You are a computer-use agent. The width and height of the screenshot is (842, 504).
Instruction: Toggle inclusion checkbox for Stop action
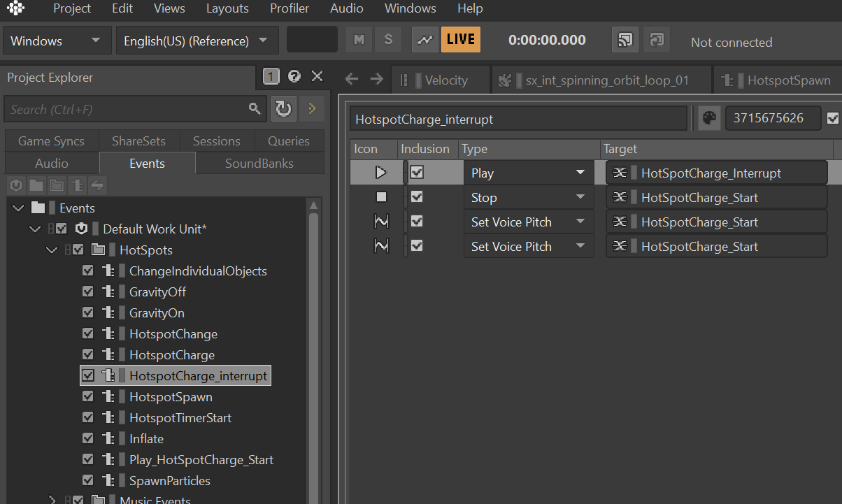417,197
